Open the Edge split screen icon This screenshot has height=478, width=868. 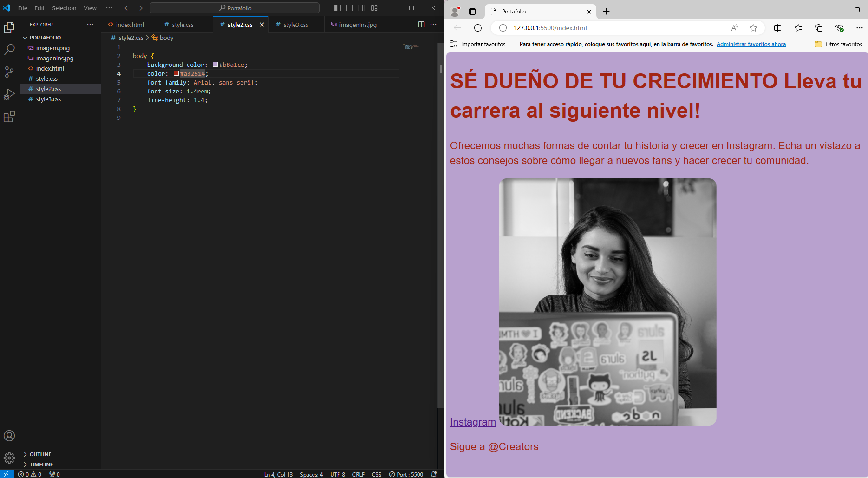[x=777, y=28]
